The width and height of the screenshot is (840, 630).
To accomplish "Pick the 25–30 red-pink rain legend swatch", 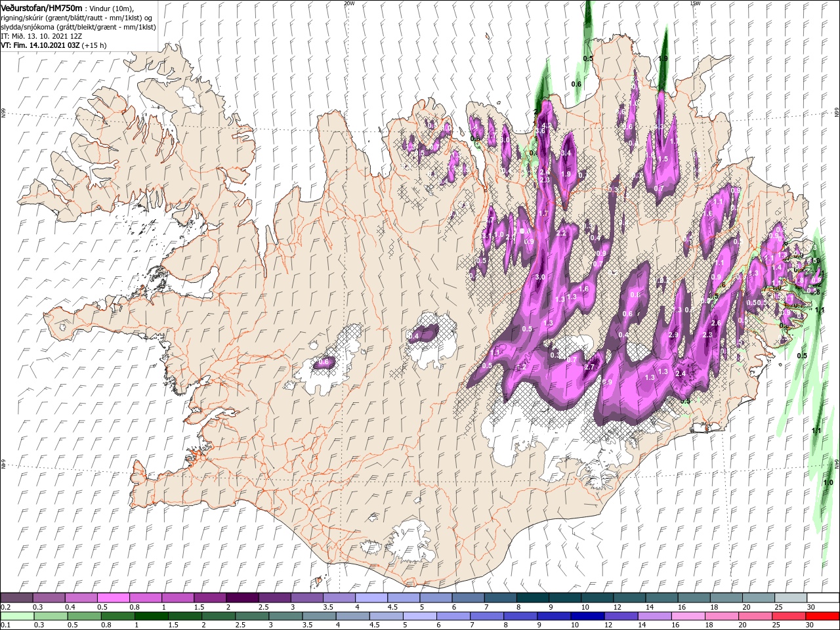I will (x=788, y=616).
